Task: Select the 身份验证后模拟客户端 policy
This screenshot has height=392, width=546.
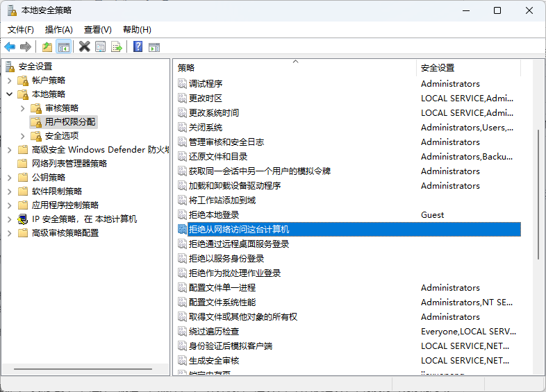Action: tap(231, 346)
